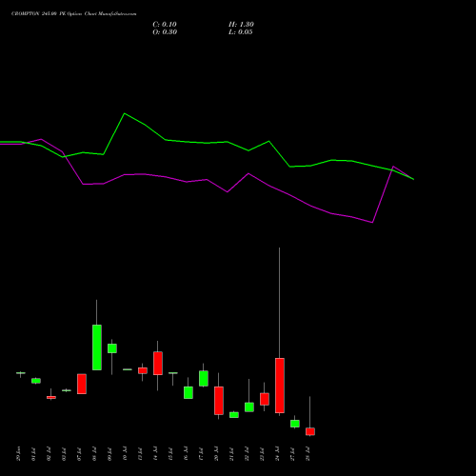The image size is (476, 476).
Task: Click the red candle for 07 Jul
Action: pyautogui.click(x=82, y=384)
